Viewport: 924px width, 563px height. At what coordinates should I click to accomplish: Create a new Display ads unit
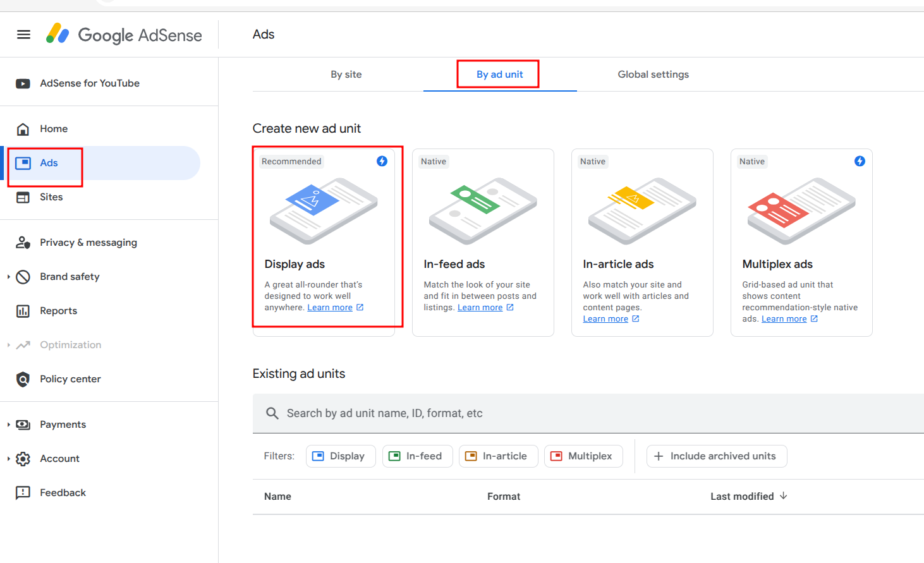coord(324,243)
